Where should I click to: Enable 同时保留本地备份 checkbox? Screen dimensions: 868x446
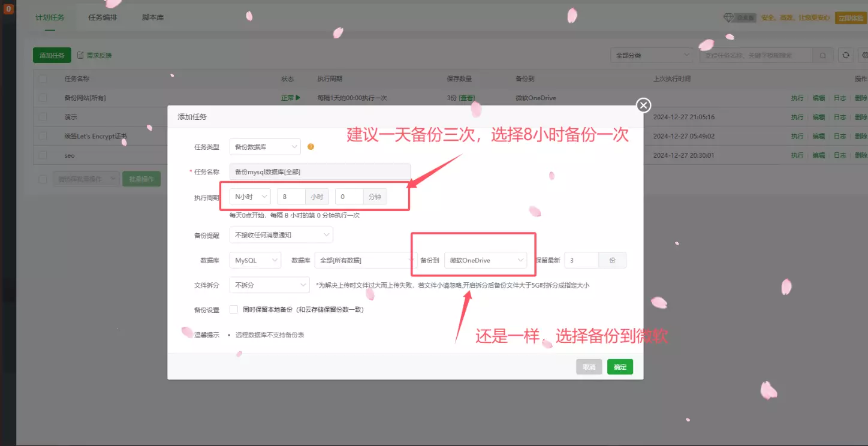[x=233, y=309]
